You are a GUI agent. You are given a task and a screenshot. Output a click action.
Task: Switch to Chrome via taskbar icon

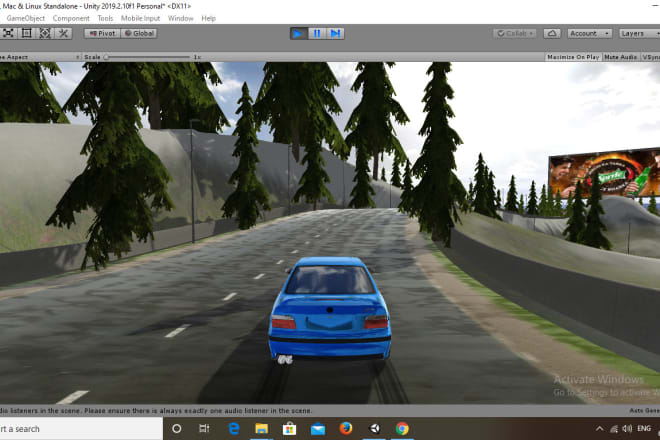pyautogui.click(x=402, y=429)
